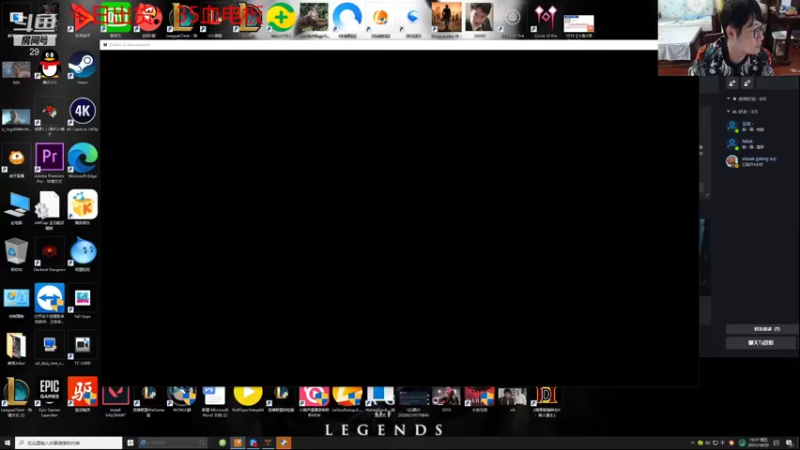Select the friend with the orange avatar
Screen dimensions: 800x450
click(x=760, y=161)
